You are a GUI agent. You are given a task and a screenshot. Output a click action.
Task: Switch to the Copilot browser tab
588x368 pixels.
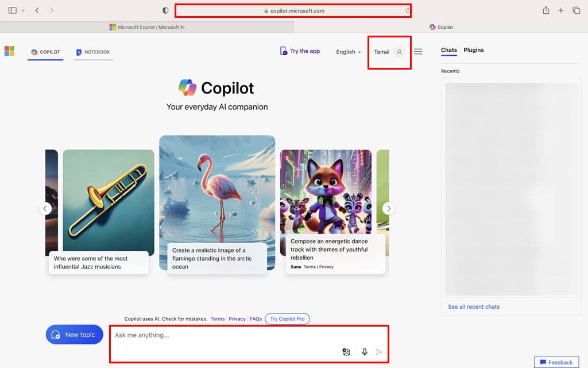click(x=441, y=27)
